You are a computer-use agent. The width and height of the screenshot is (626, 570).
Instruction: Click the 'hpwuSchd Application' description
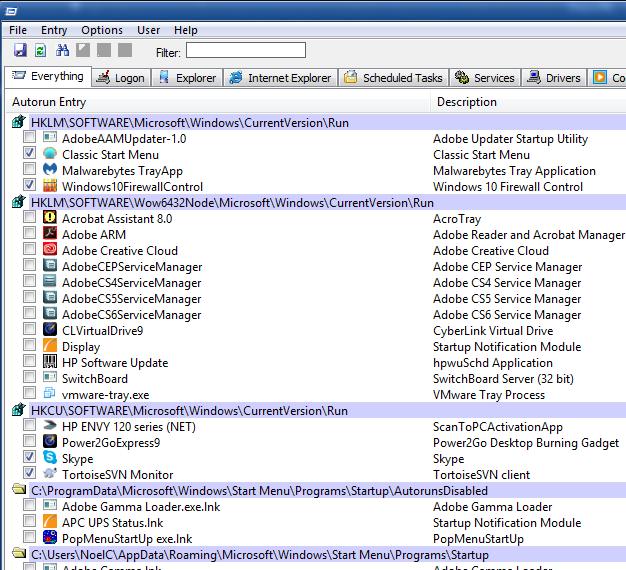click(493, 363)
